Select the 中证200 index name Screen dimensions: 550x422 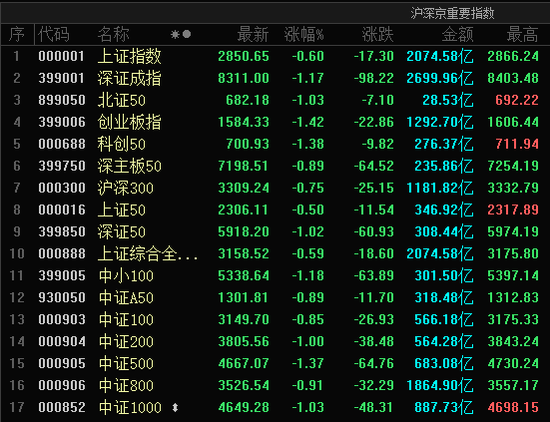126,341
